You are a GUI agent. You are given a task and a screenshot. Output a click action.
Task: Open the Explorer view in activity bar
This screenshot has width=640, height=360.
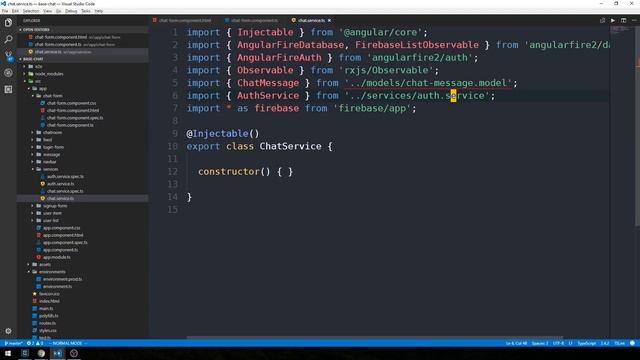[x=8, y=23]
